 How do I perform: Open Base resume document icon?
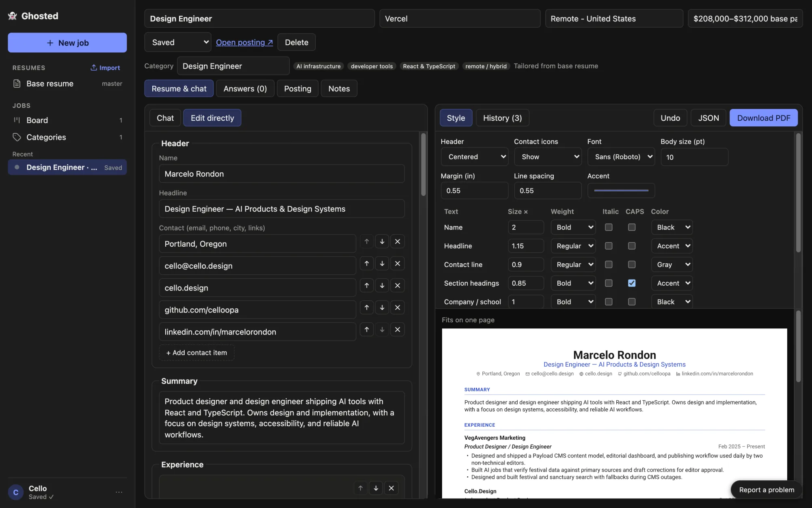[17, 84]
